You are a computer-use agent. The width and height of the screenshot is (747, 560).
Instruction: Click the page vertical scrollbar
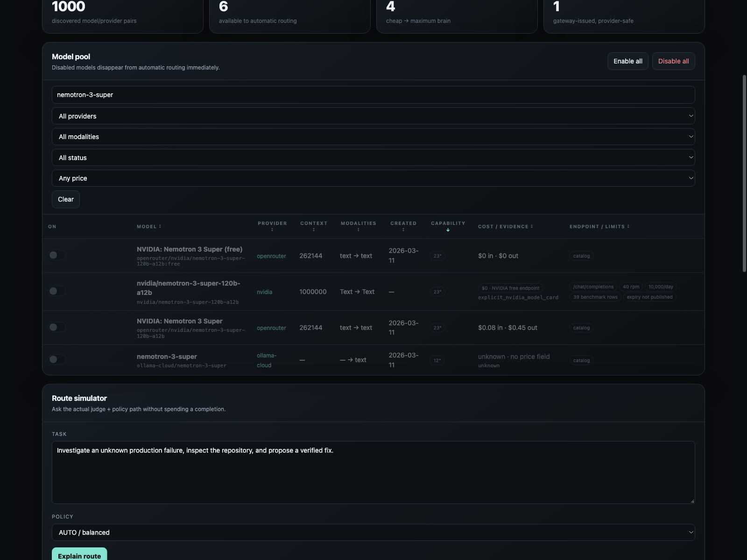(x=744, y=173)
